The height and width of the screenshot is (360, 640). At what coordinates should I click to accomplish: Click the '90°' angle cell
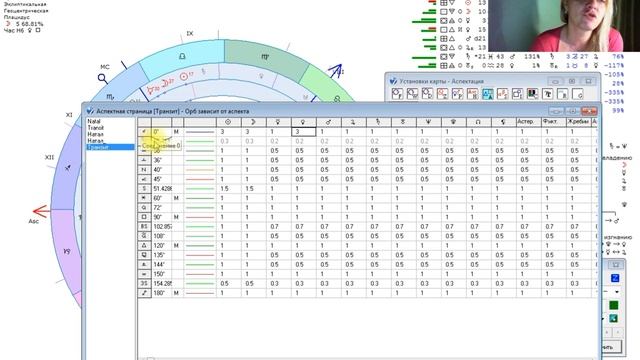point(162,217)
